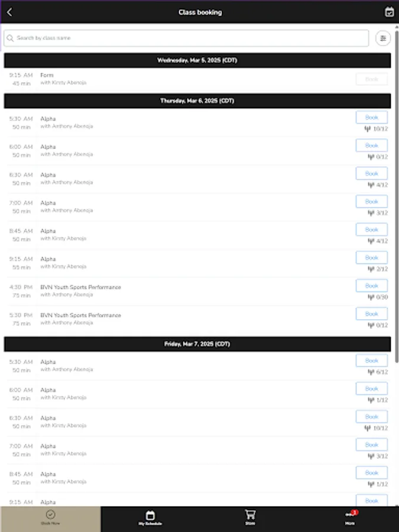The height and width of the screenshot is (532, 399).
Task: Open the calendar icon in the top bar
Action: (389, 12)
